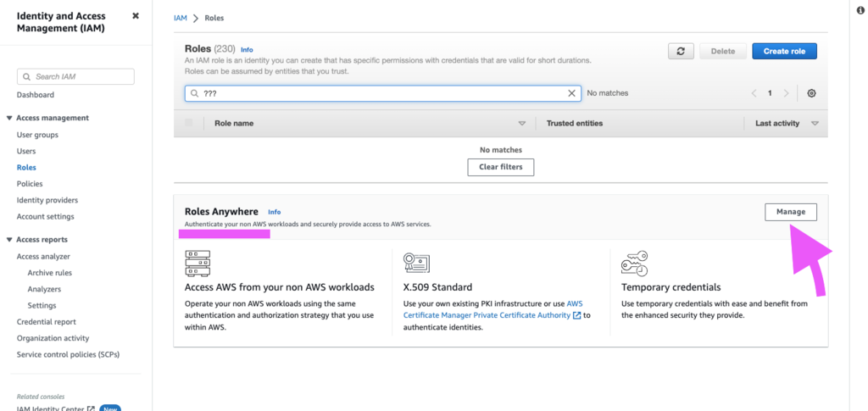This screenshot has width=868, height=411.
Task: Click the roles filter search box
Action: pos(383,93)
